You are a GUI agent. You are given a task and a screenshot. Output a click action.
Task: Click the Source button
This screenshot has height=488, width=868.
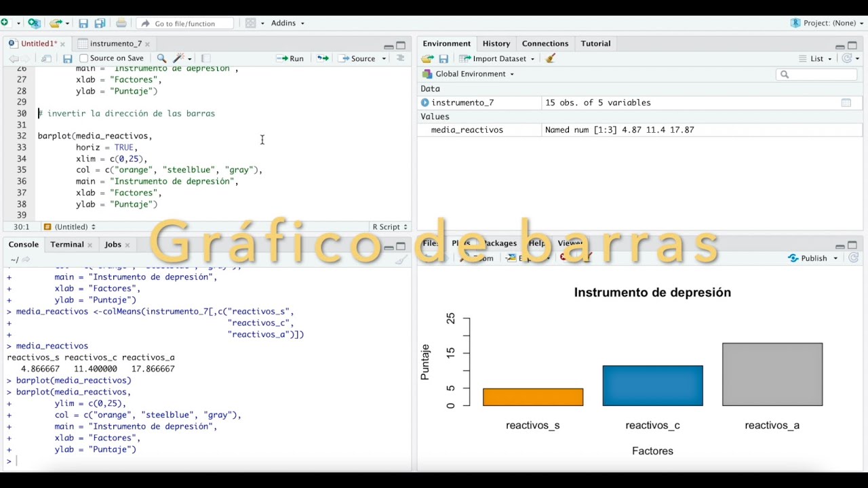[357, 58]
